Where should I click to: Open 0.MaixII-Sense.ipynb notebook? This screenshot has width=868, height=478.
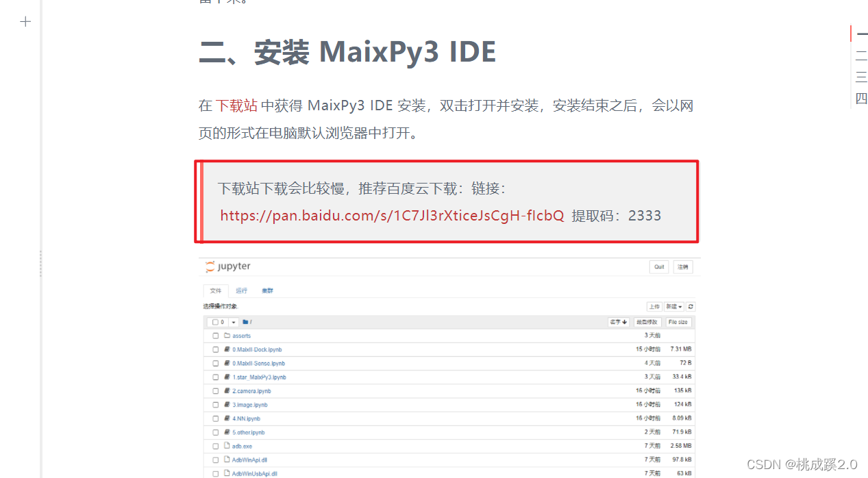tap(259, 363)
